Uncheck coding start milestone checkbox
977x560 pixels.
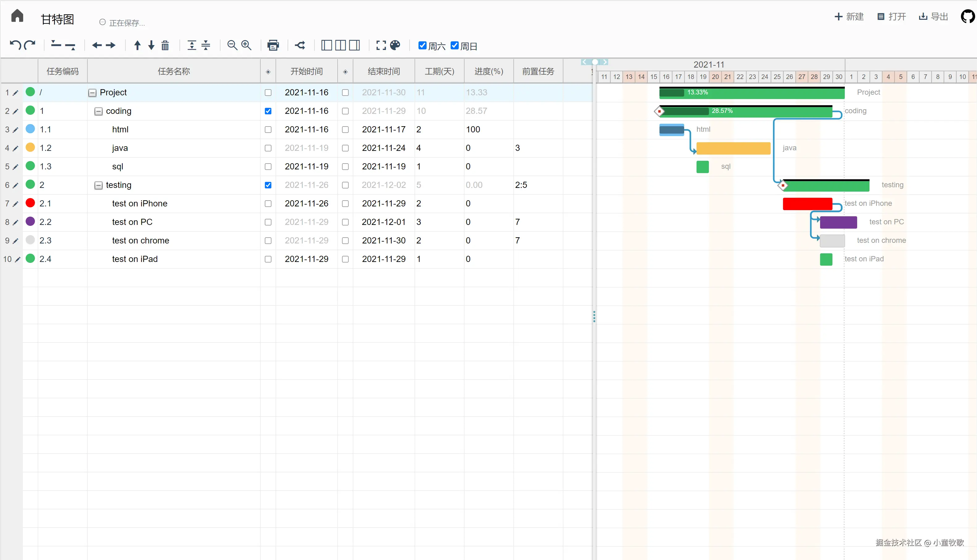point(268,111)
